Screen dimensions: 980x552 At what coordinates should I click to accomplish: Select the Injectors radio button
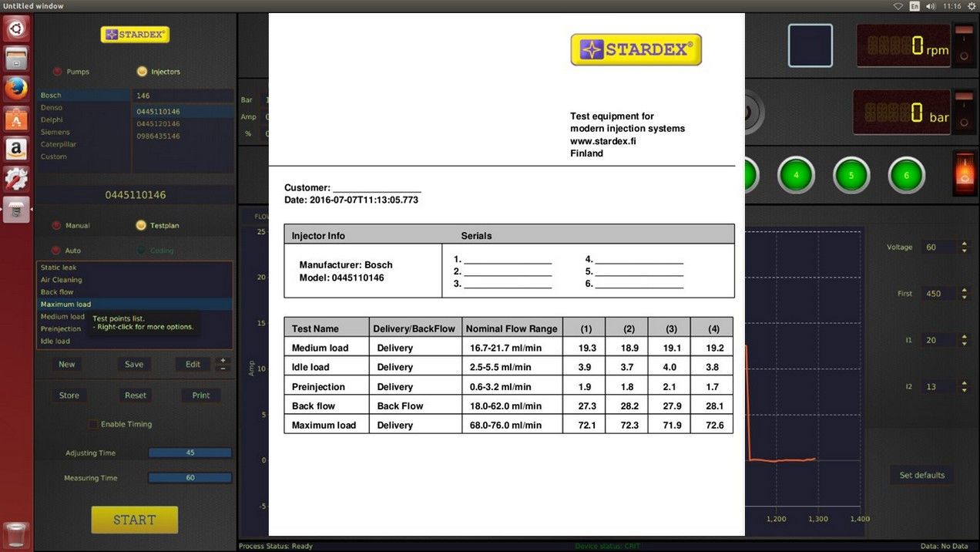pyautogui.click(x=141, y=72)
